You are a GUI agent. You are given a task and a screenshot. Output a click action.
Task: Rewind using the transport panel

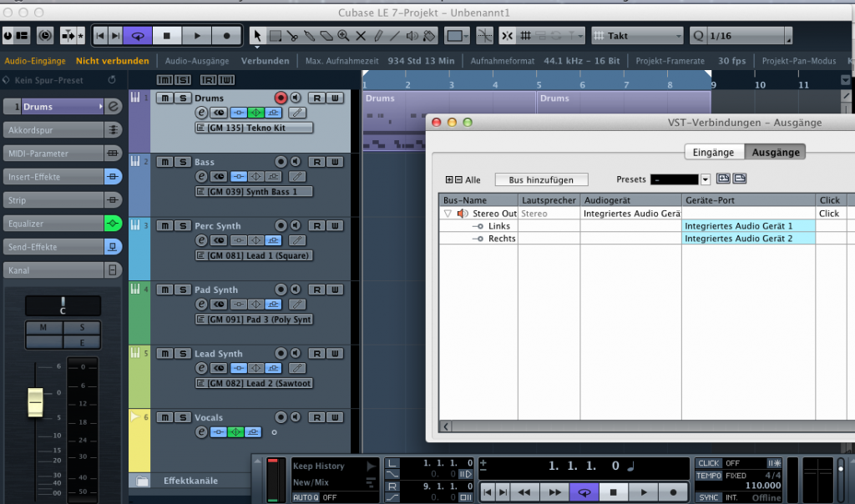[x=524, y=492]
